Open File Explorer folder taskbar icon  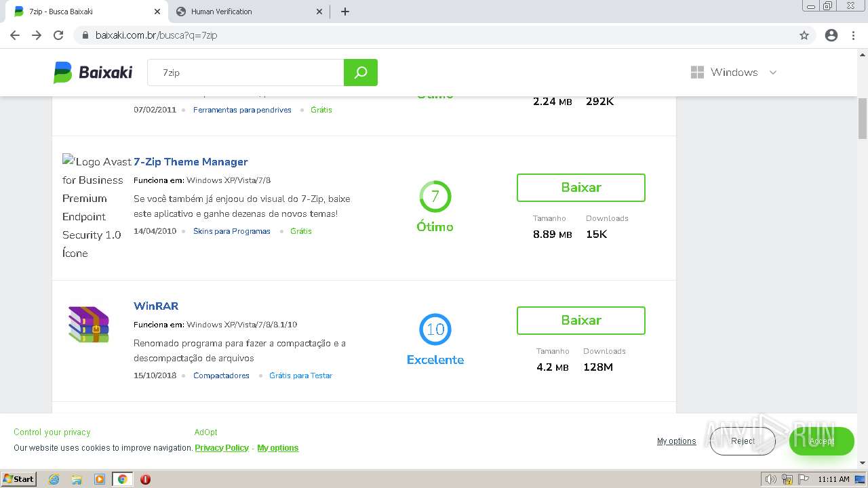tap(77, 479)
